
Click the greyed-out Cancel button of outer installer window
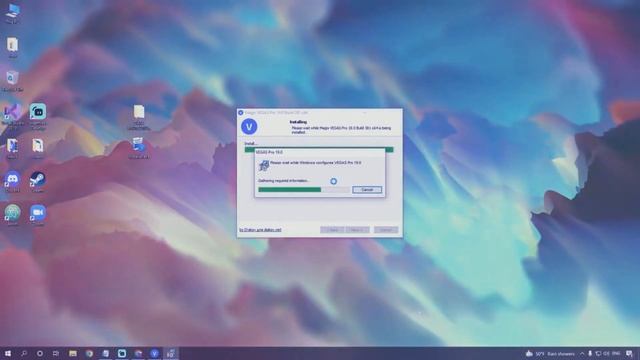386,230
